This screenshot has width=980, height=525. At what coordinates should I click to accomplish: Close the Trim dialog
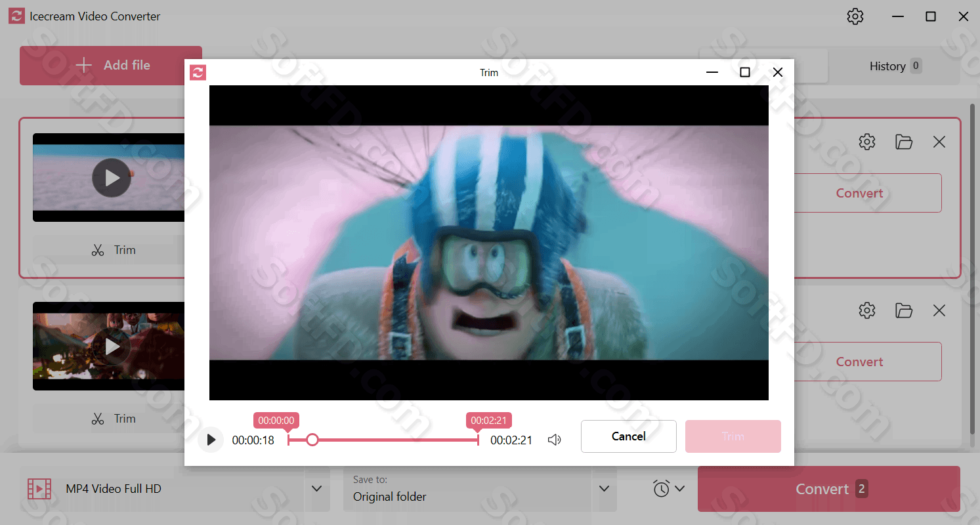[x=778, y=72]
